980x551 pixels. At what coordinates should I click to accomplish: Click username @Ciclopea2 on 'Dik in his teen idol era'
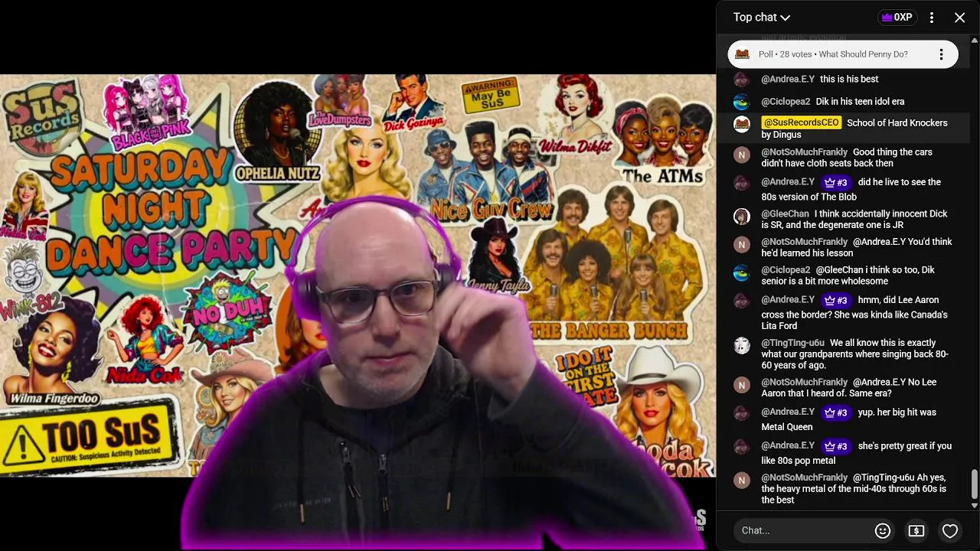tap(786, 101)
